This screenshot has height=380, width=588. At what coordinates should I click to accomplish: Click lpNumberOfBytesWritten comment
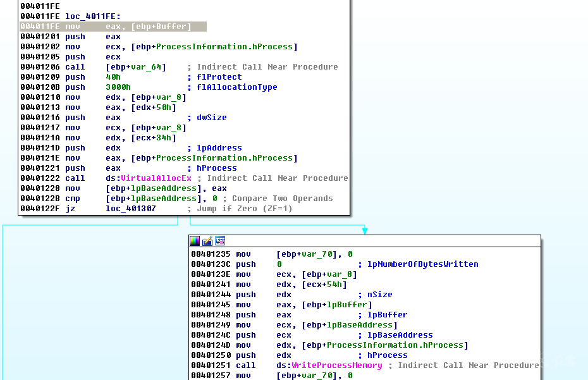pyautogui.click(x=422, y=264)
